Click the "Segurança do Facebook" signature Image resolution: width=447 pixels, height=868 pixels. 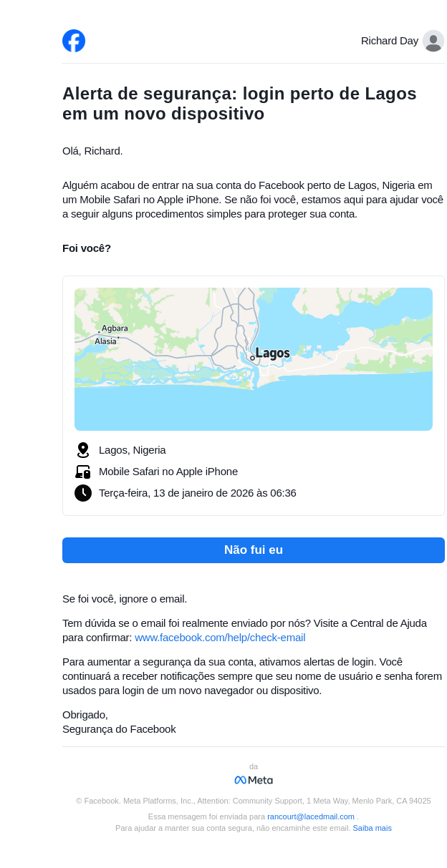pos(119,729)
